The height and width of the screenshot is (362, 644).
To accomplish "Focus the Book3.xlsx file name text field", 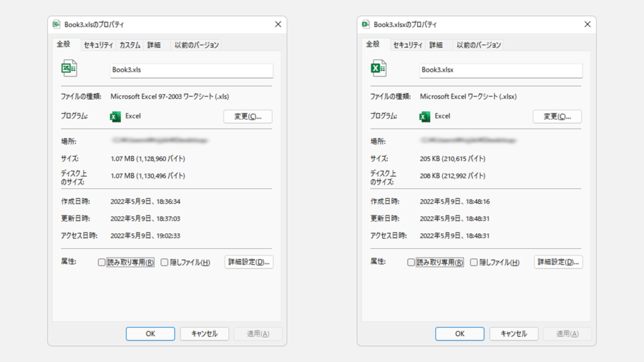I will tap(501, 70).
